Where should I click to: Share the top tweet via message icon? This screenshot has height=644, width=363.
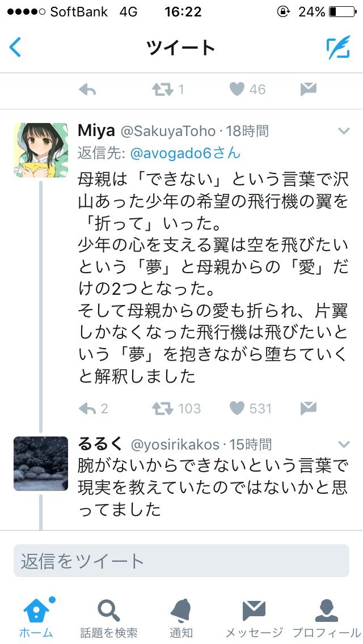tap(309, 88)
